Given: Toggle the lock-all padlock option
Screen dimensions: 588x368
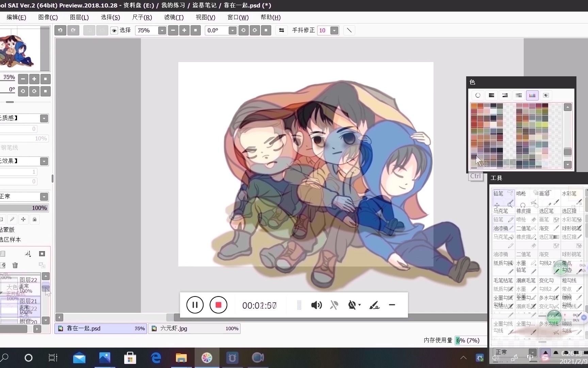Looking at the screenshot, I should click(34, 219).
